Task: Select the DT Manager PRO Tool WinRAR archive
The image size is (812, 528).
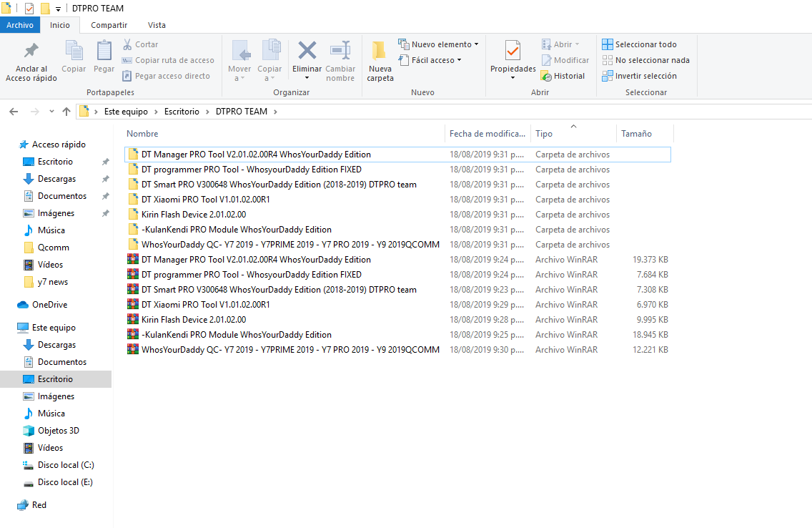Action: pos(397,260)
